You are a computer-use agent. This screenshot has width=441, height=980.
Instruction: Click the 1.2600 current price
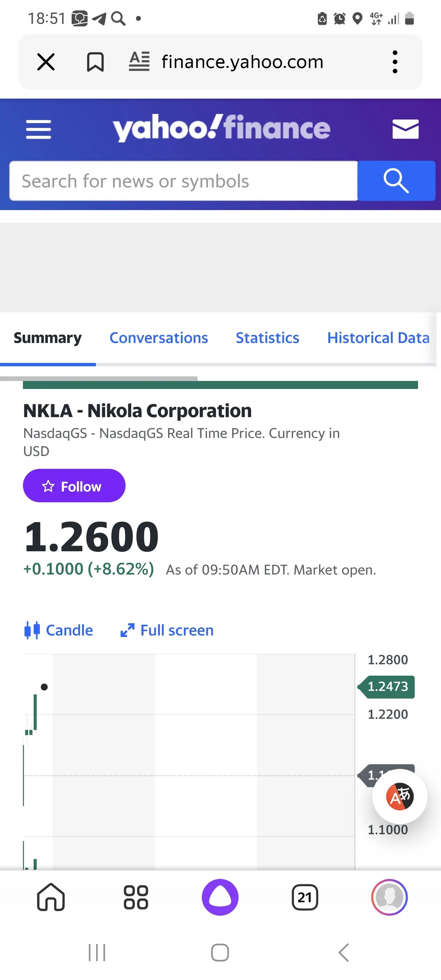coord(91,537)
